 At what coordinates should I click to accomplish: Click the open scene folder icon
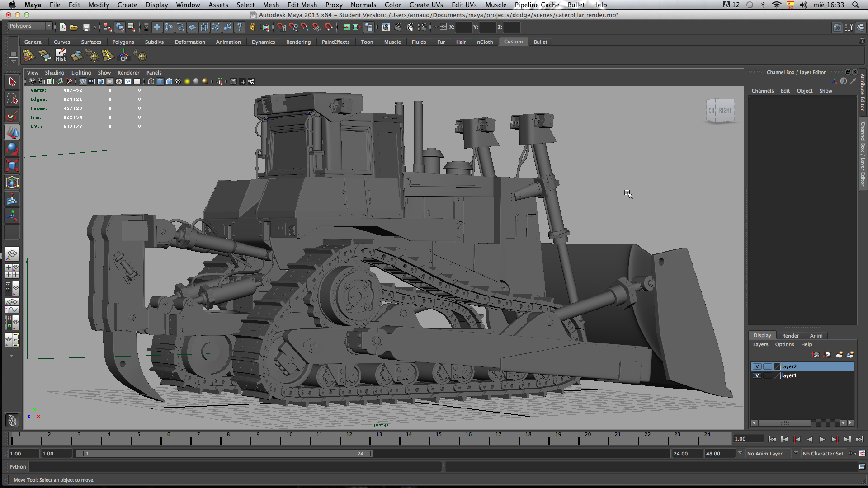click(74, 27)
